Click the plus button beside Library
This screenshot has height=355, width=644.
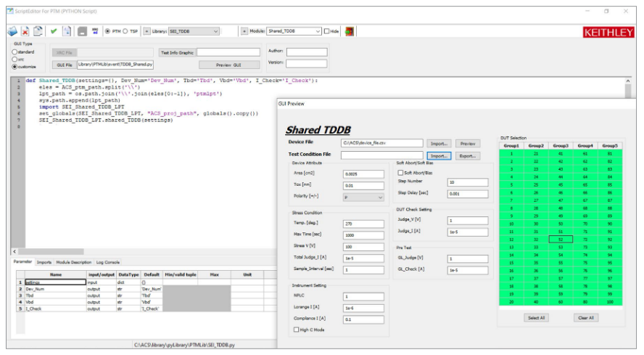coord(146,32)
